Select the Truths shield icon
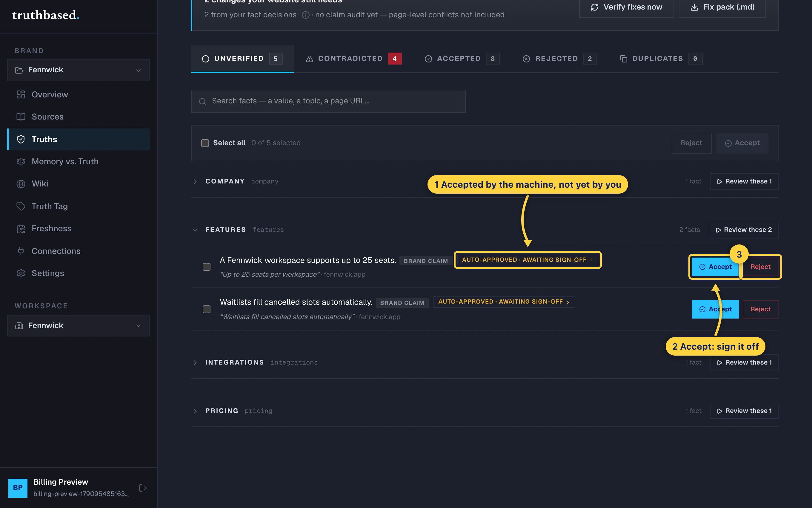Viewport: 812px width, 508px height. (21, 139)
